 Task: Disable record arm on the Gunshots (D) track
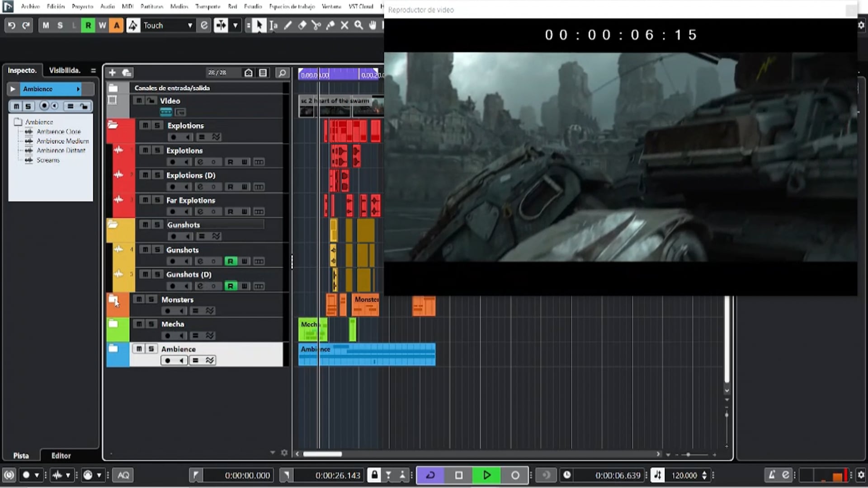point(231,286)
